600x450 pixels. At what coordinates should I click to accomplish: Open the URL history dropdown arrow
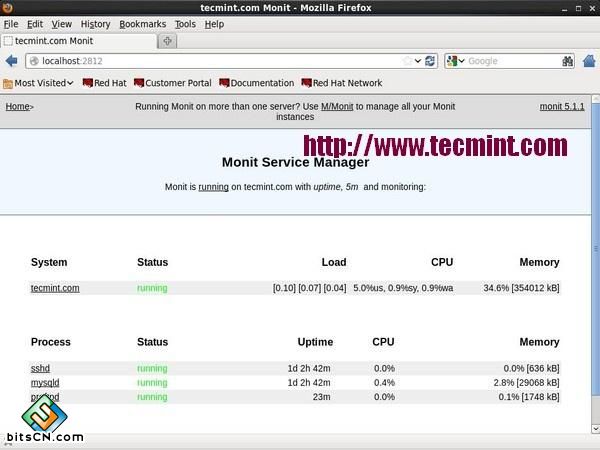pos(418,61)
